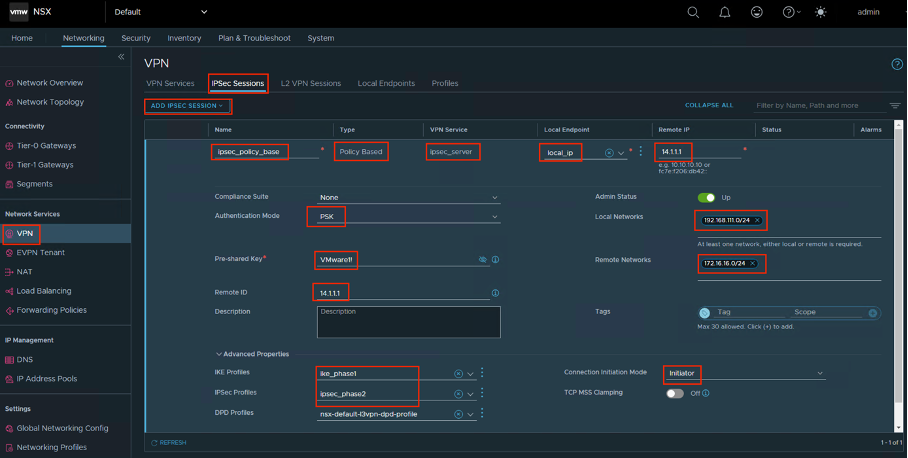
Task: Click the filter lines icon beside search
Action: click(x=894, y=105)
